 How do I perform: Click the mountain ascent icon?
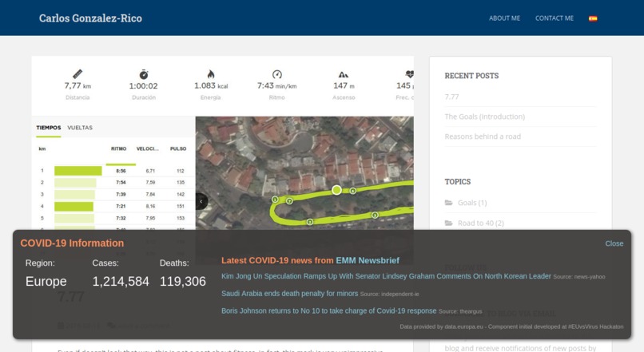point(344,74)
